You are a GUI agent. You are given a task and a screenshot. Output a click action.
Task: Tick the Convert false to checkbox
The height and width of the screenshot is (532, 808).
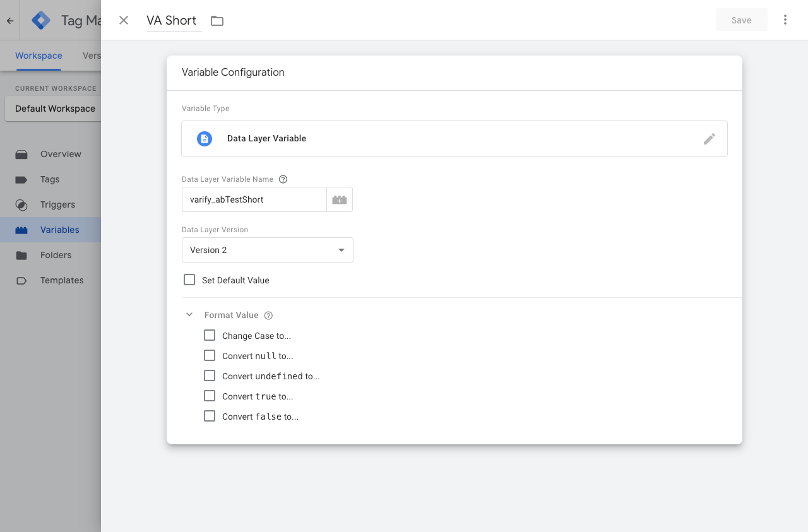(x=210, y=416)
